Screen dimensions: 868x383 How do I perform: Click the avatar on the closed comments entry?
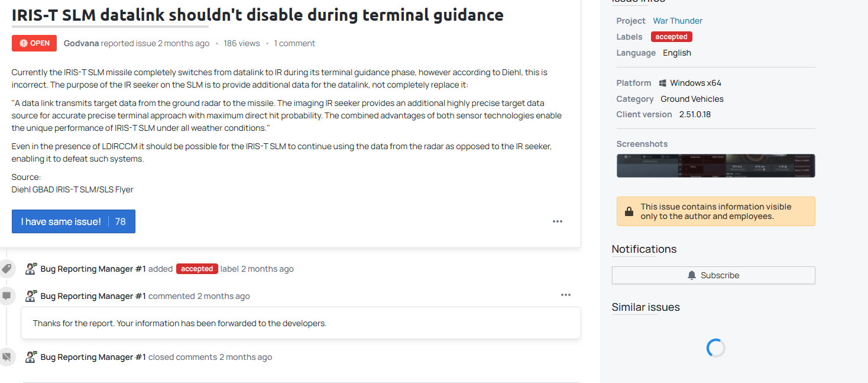31,357
